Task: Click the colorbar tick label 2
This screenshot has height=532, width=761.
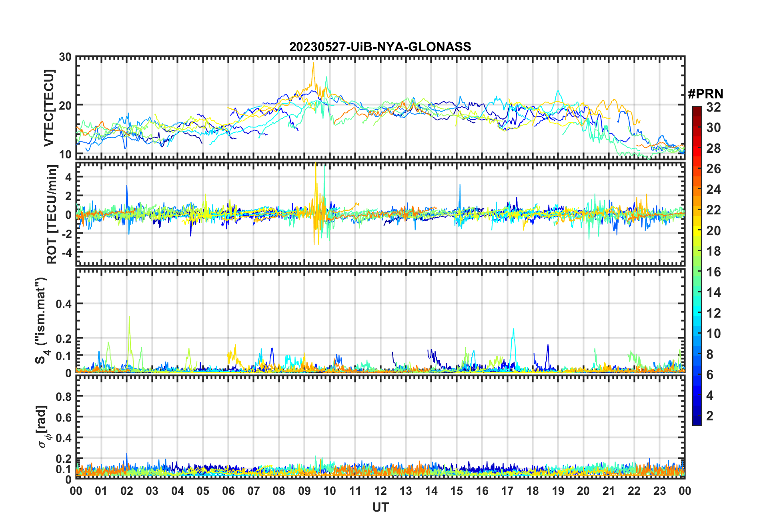Action: tap(710, 416)
